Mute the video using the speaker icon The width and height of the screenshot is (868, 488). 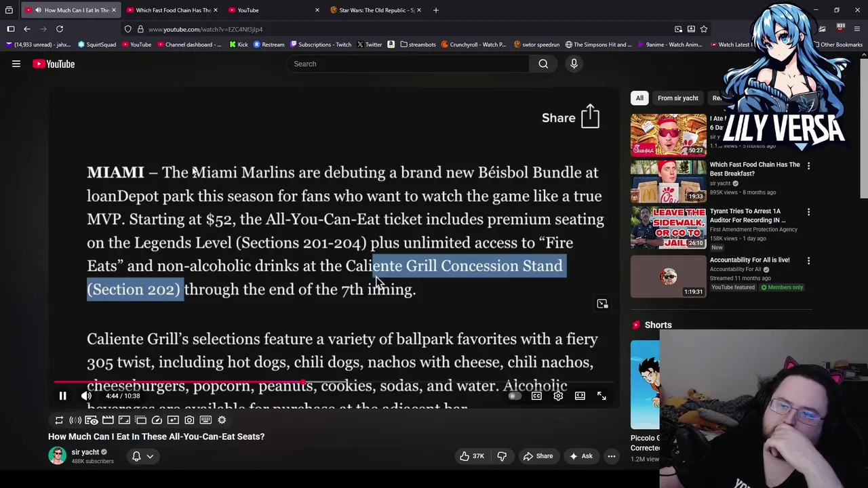[x=86, y=396]
